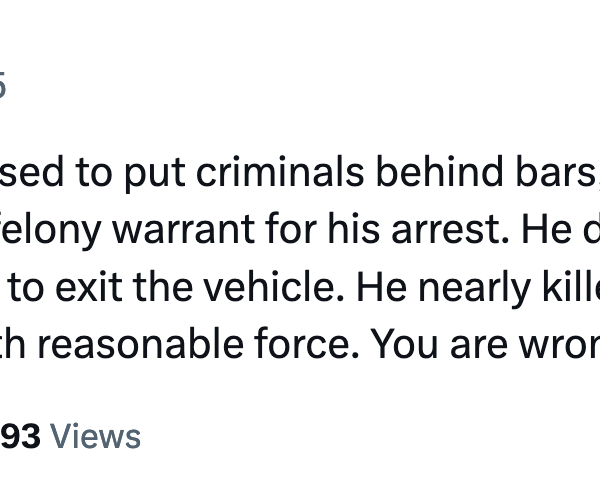Screen dimensions: 600x498
Task: Click the bold number 93 before Views
Action: tap(20, 436)
